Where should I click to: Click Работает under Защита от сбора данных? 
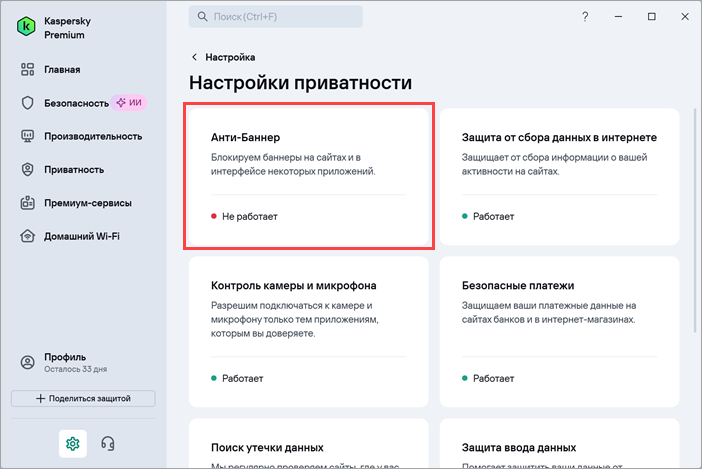pyautogui.click(x=493, y=216)
